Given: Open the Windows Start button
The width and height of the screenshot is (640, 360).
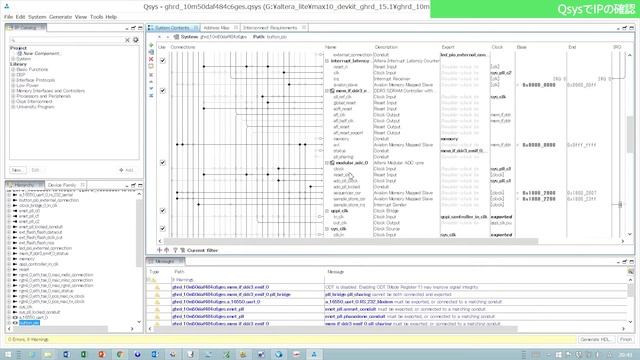Looking at the screenshot, I should coord(8,354).
